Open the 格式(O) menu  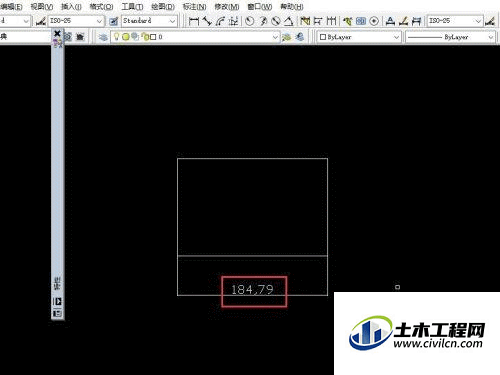pos(101,7)
